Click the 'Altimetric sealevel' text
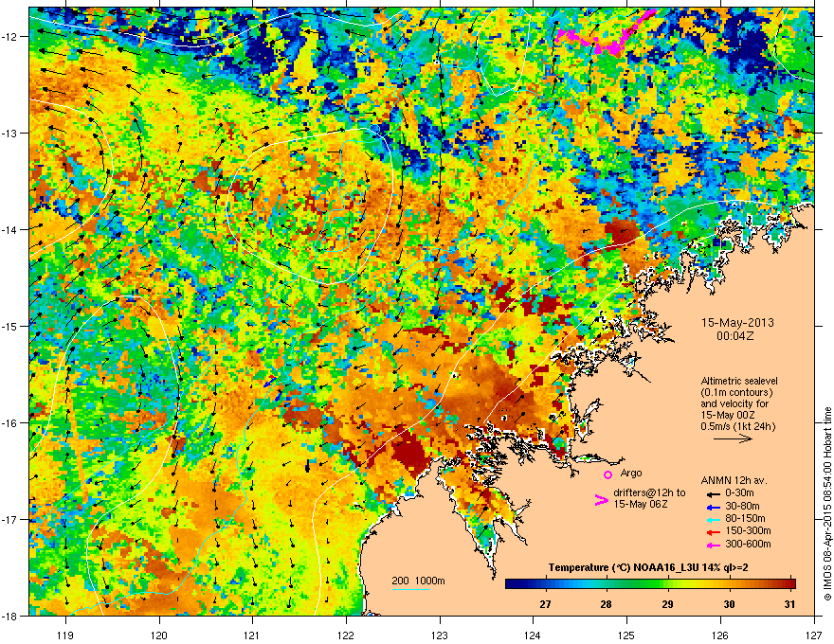This screenshot has width=834, height=644. click(739, 381)
